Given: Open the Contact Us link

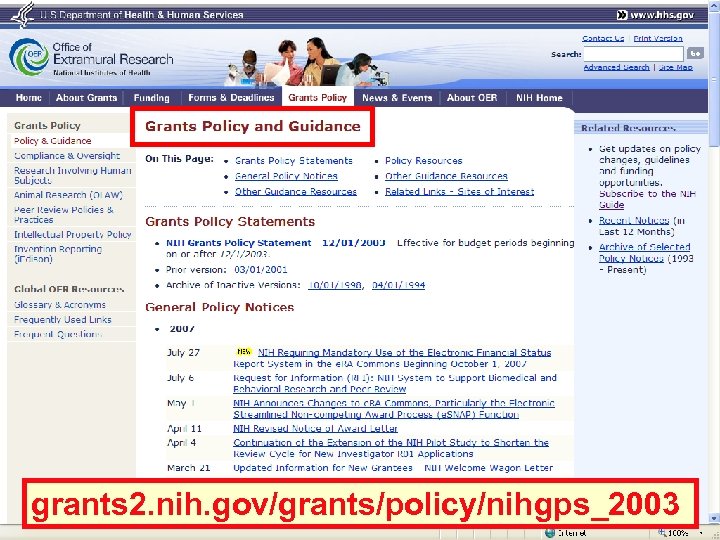Looking at the screenshot, I should tap(603, 39).
